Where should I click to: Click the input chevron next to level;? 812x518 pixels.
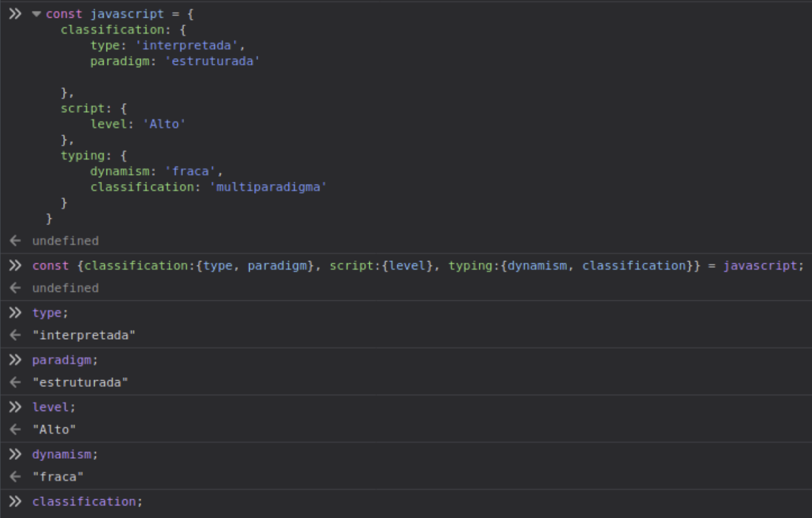[15, 407]
